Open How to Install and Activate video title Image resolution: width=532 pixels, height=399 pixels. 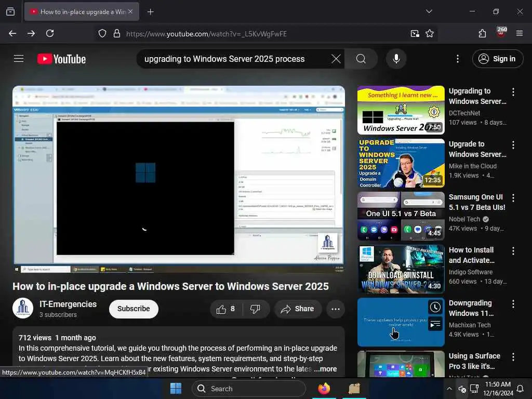coord(472,255)
